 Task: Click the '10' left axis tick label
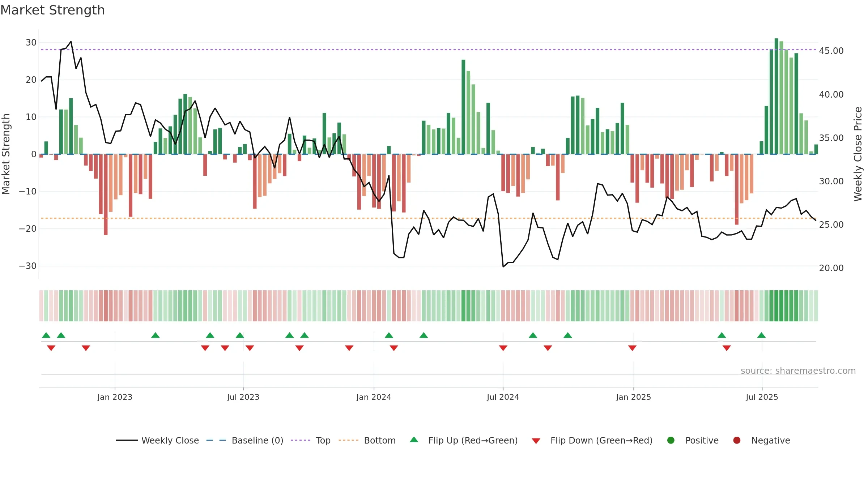[x=31, y=117]
